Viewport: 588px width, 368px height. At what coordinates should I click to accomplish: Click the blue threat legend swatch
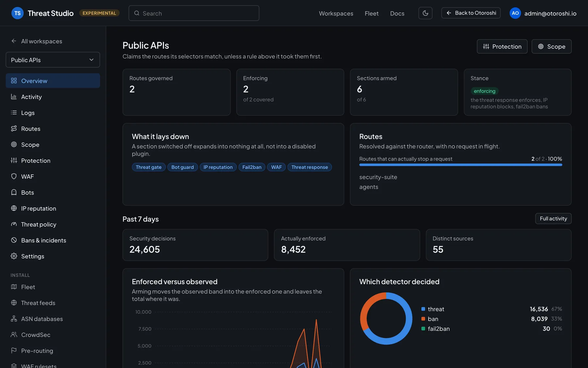pyautogui.click(x=423, y=309)
